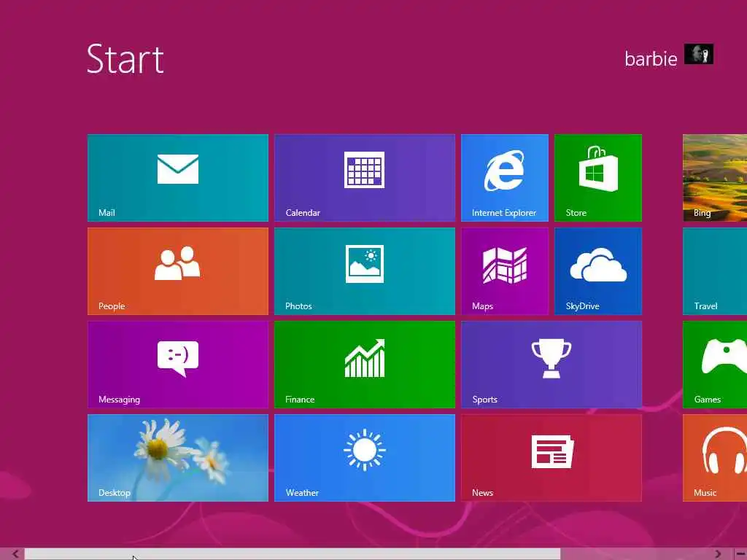The width and height of the screenshot is (747, 560).
Task: Open the Mail tile
Action: coord(178,178)
